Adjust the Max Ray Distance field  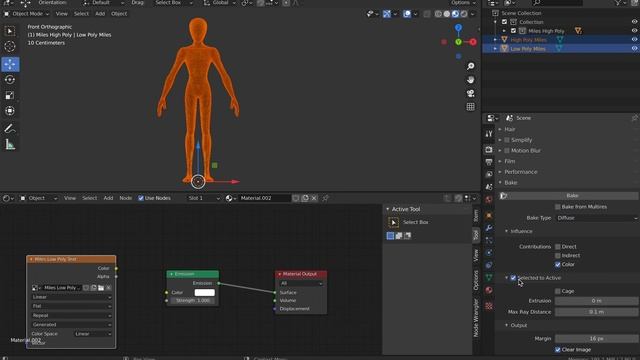[x=596, y=312]
